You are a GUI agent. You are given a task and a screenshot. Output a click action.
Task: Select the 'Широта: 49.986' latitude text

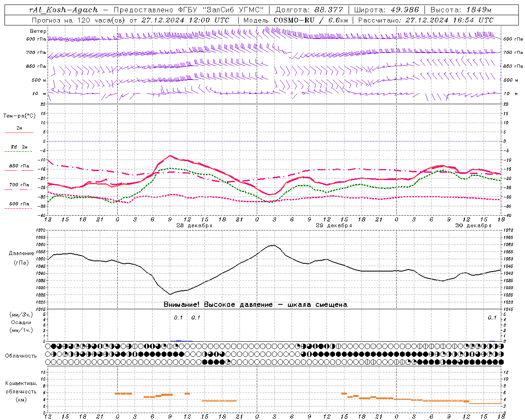386,10
